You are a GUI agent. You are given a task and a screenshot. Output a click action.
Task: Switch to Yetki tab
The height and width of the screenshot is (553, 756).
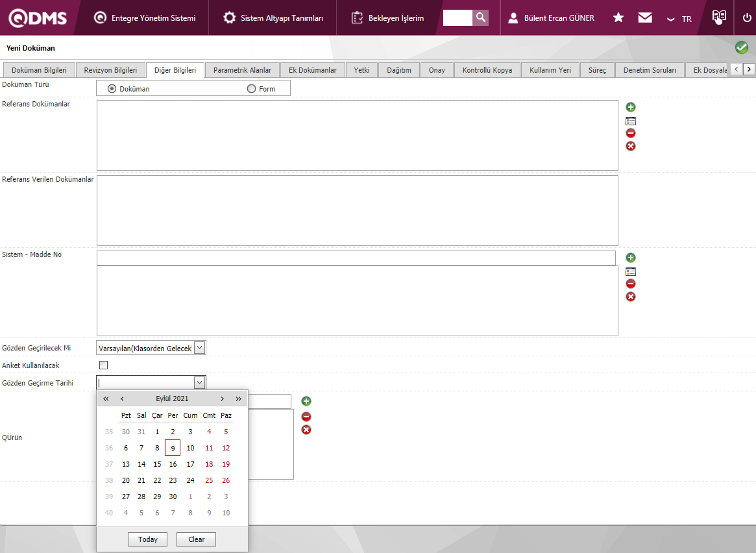click(361, 70)
